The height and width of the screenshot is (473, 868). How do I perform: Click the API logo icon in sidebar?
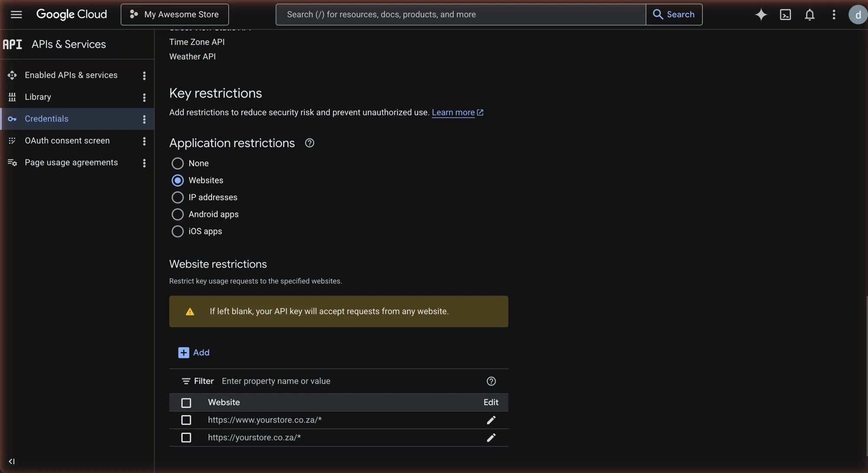[x=12, y=44]
